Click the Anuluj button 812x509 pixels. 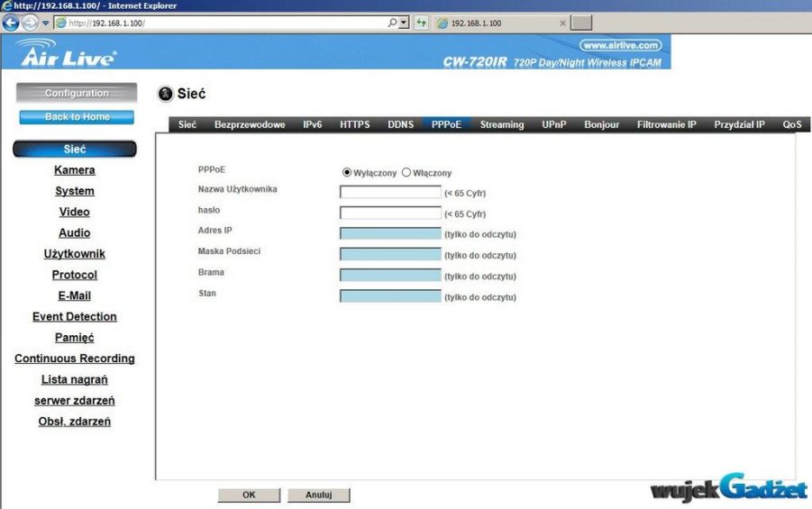click(x=319, y=495)
